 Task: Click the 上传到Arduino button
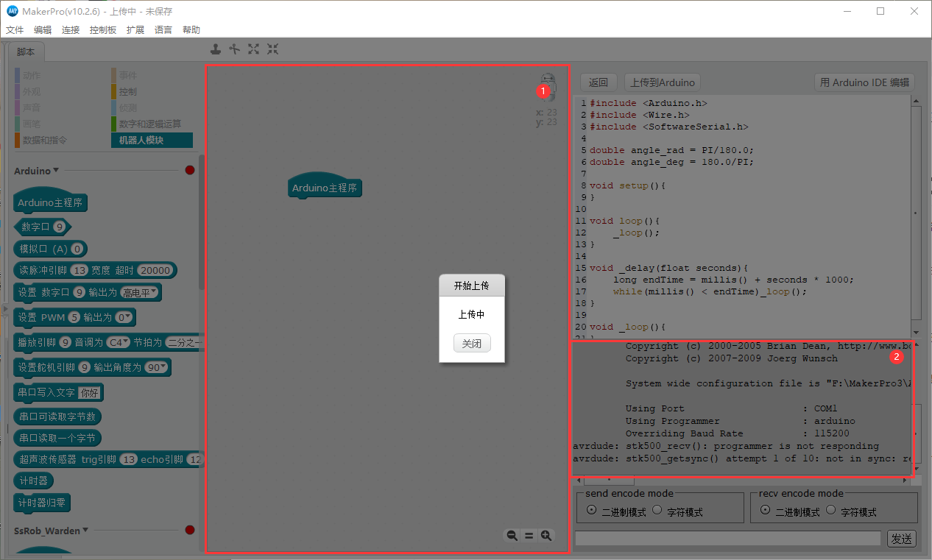pos(662,82)
